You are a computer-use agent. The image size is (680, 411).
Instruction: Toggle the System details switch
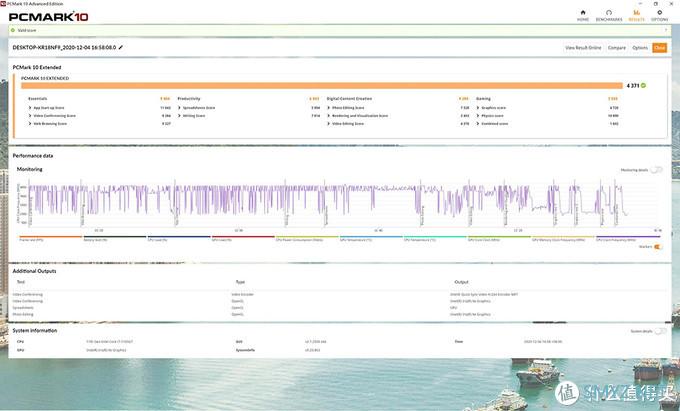coord(656,331)
